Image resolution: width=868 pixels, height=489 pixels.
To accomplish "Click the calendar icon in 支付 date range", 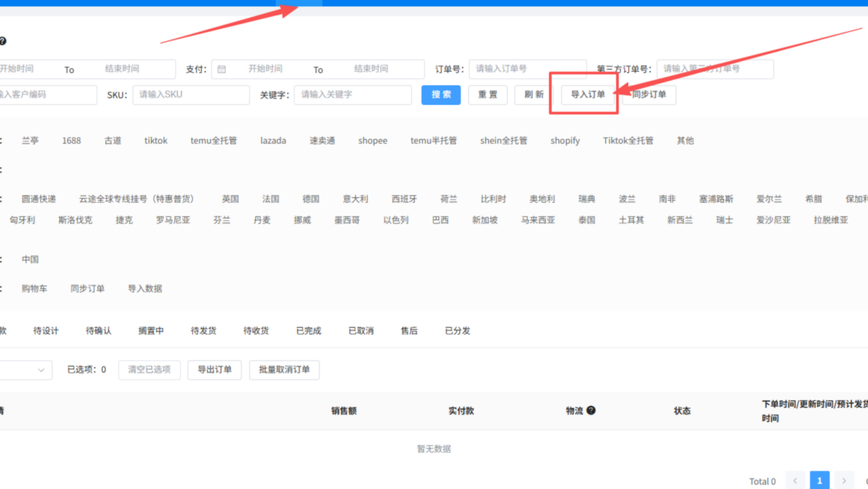I will [222, 69].
